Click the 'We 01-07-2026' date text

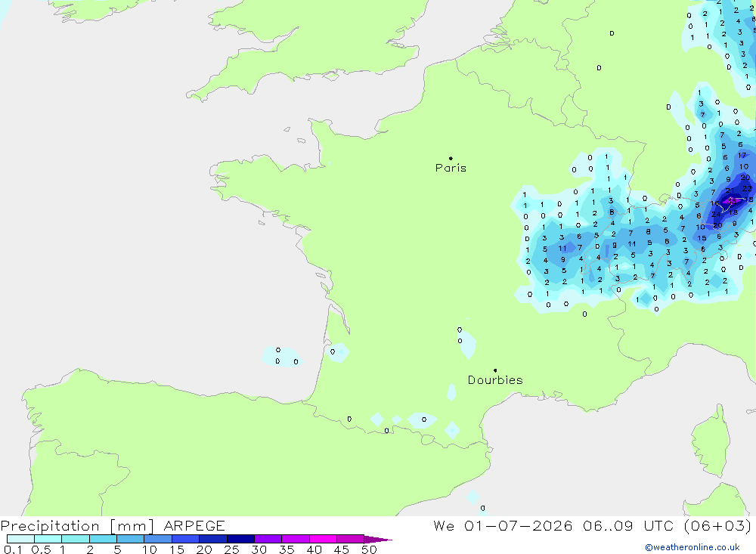503,525
